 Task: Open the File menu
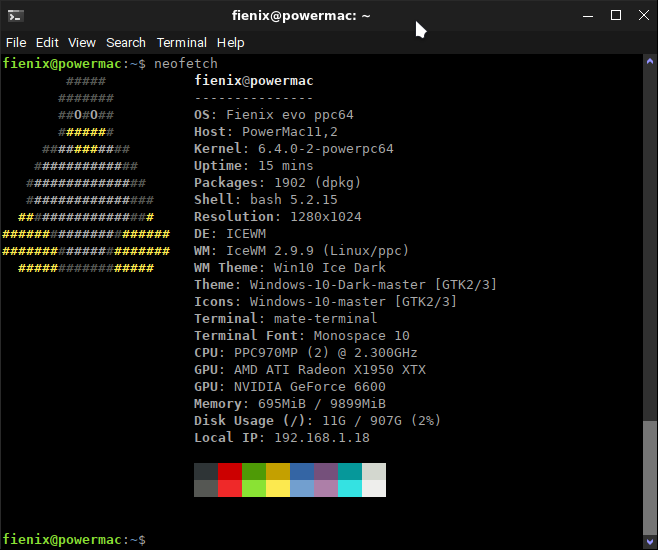click(x=16, y=43)
